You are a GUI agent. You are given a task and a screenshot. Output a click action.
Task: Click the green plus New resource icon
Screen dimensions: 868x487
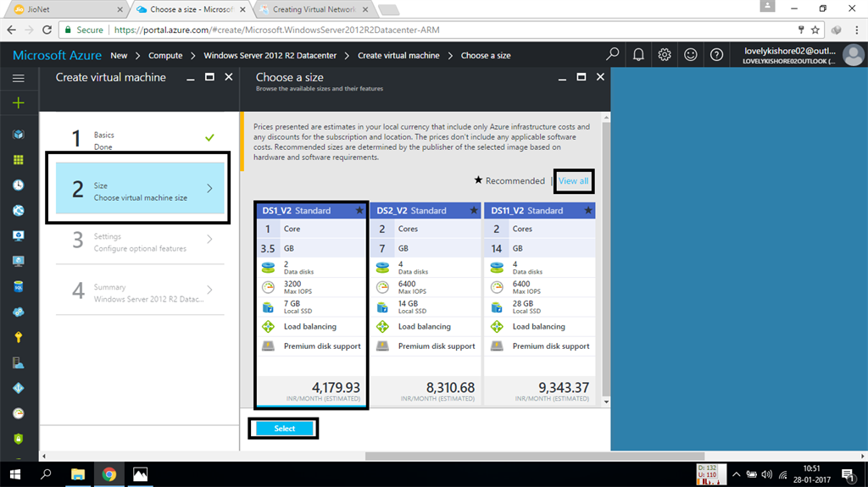[x=19, y=103]
